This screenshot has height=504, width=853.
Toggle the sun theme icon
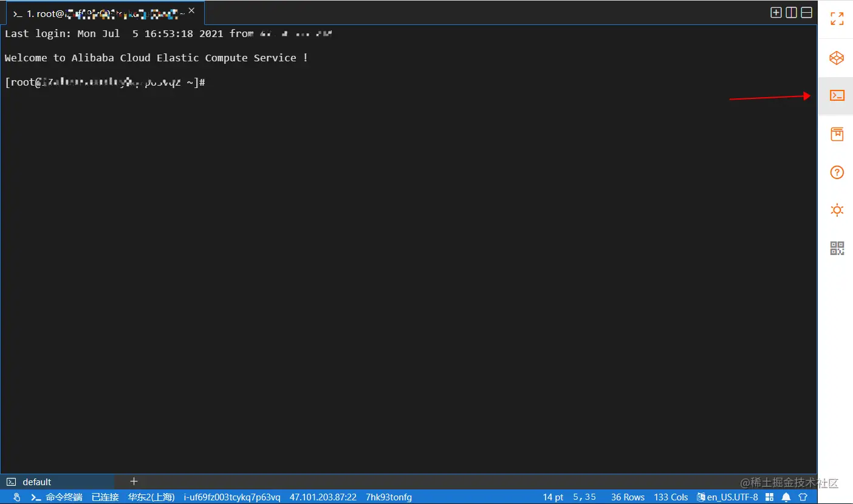[837, 210]
